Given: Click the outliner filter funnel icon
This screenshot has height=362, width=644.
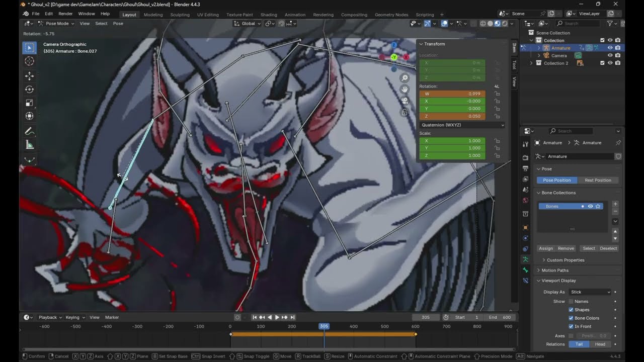Looking at the screenshot, I should [610, 23].
